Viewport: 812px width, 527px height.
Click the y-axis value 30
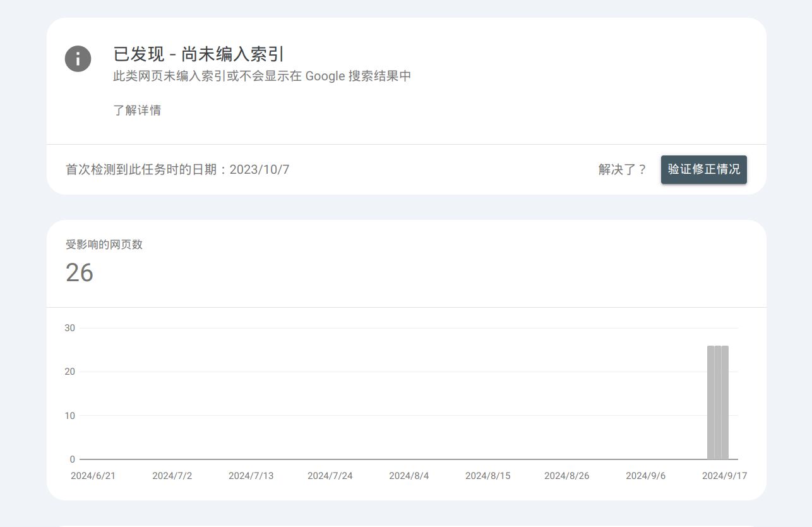pos(69,328)
